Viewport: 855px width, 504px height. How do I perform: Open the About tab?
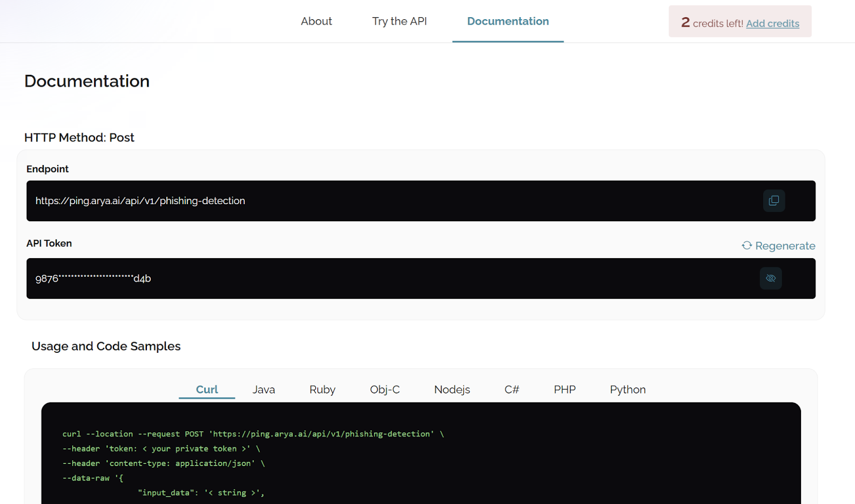316,21
